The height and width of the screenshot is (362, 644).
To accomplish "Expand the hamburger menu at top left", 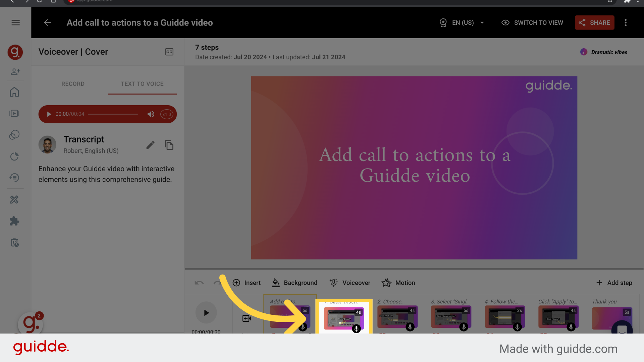I will coord(15,22).
